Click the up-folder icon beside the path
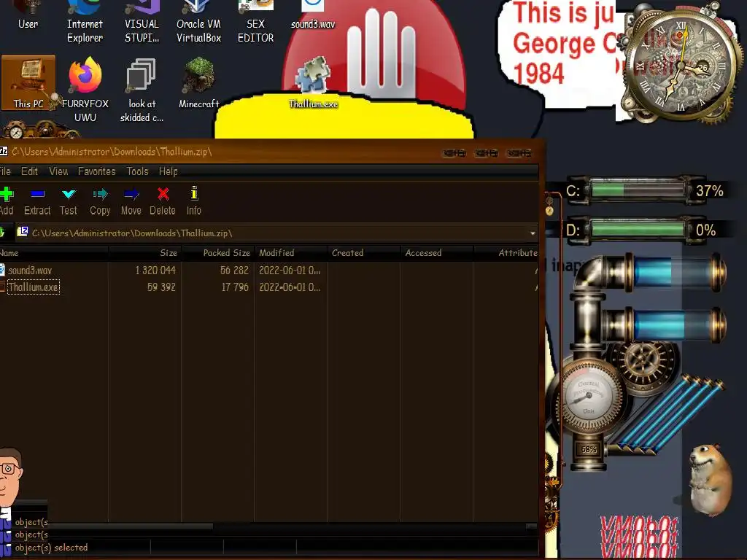Image resolution: width=747 pixels, height=560 pixels. 2,233
